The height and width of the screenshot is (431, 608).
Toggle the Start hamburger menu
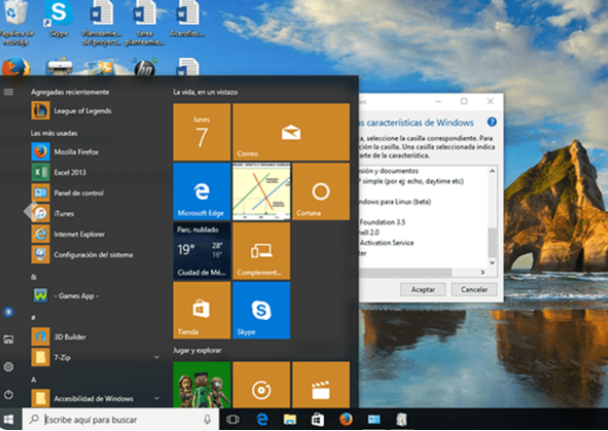pos(9,91)
